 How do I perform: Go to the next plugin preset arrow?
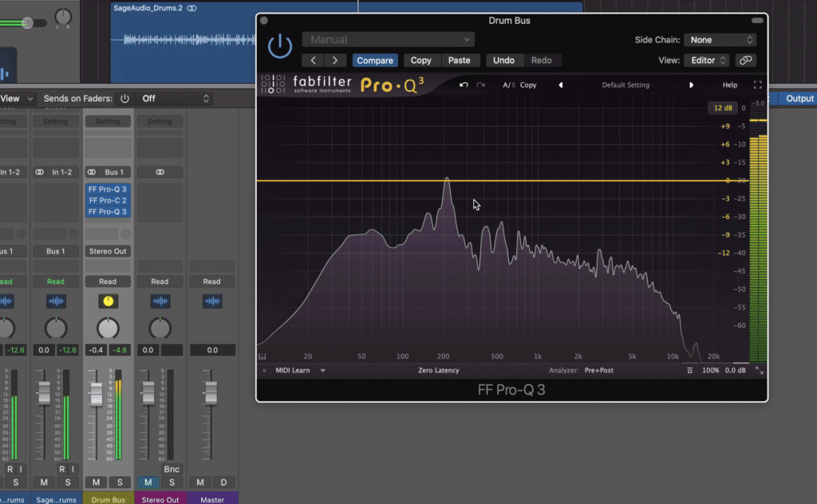[335, 61]
